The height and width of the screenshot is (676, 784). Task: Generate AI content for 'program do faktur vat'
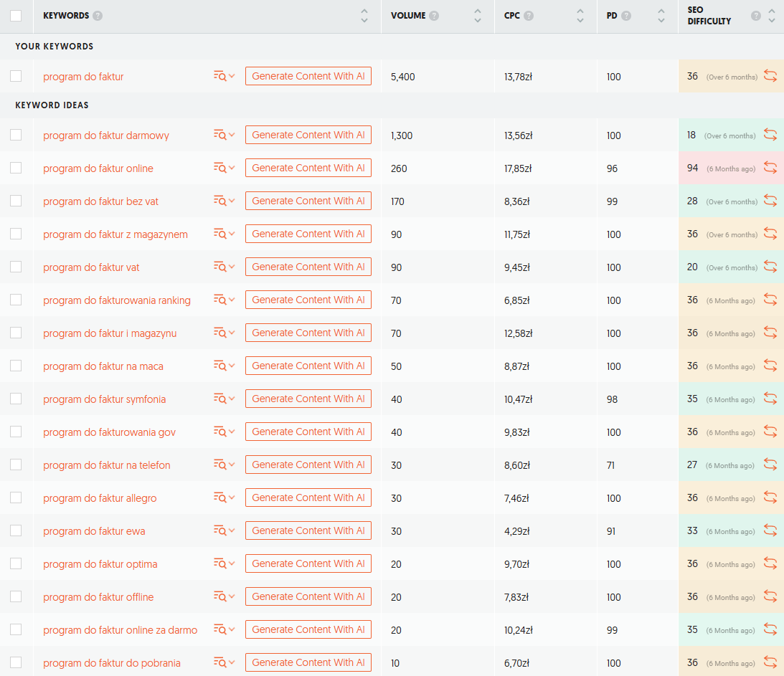(308, 267)
